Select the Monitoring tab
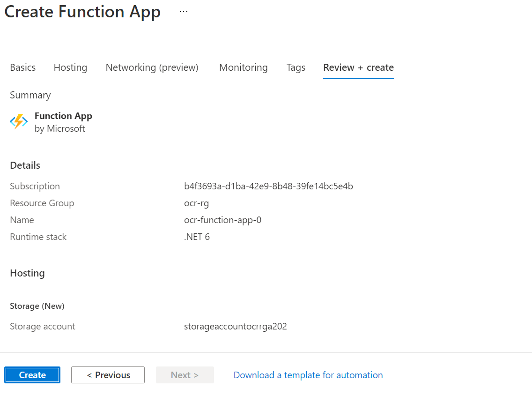 click(243, 67)
